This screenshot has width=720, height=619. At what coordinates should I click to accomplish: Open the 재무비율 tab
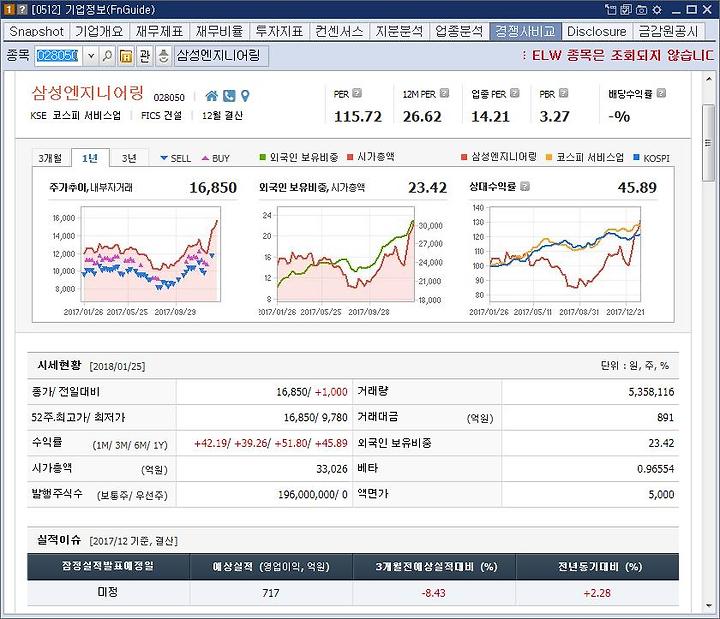pyautogui.click(x=219, y=31)
